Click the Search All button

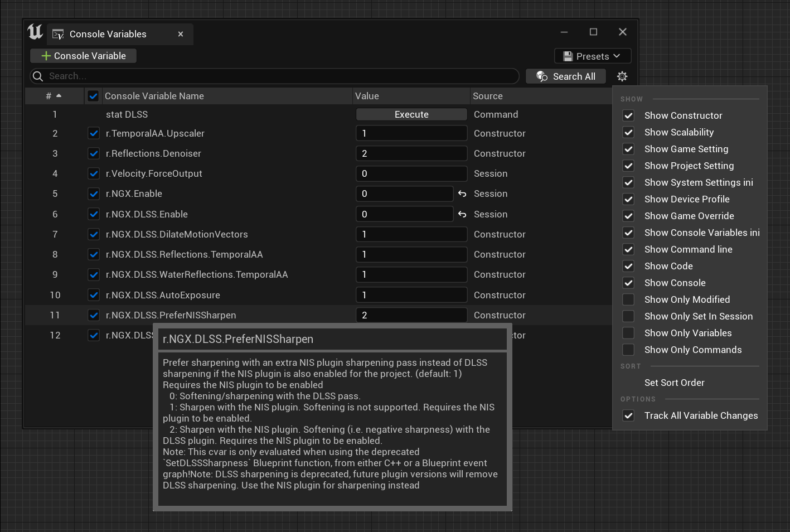coord(573,76)
